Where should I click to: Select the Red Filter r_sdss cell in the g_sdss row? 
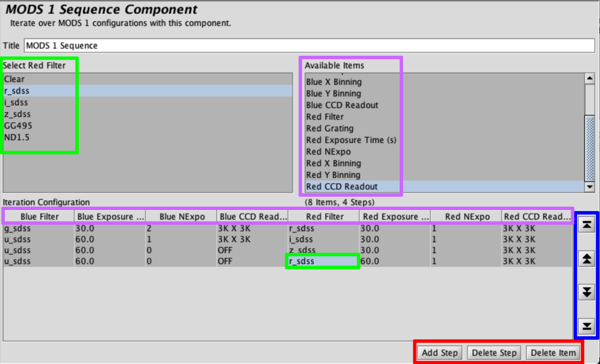323,228
